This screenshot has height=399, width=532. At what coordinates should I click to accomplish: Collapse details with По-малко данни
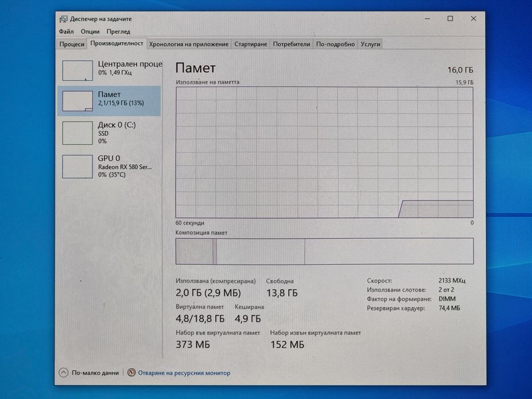tap(89, 373)
